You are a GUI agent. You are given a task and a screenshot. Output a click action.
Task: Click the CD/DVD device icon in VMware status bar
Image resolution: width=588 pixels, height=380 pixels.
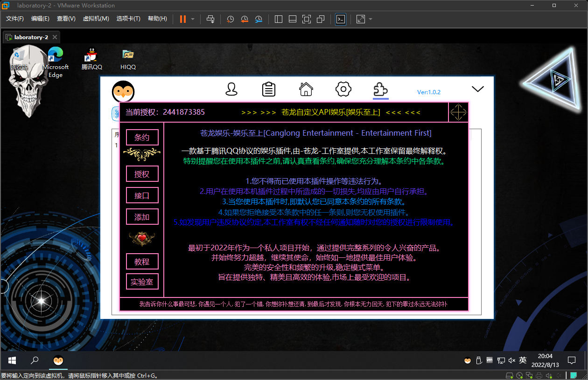tap(520, 375)
